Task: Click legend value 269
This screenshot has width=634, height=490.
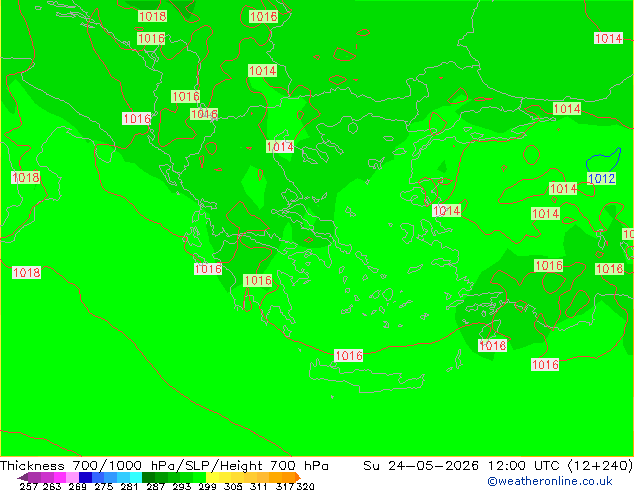Action: pos(77,486)
